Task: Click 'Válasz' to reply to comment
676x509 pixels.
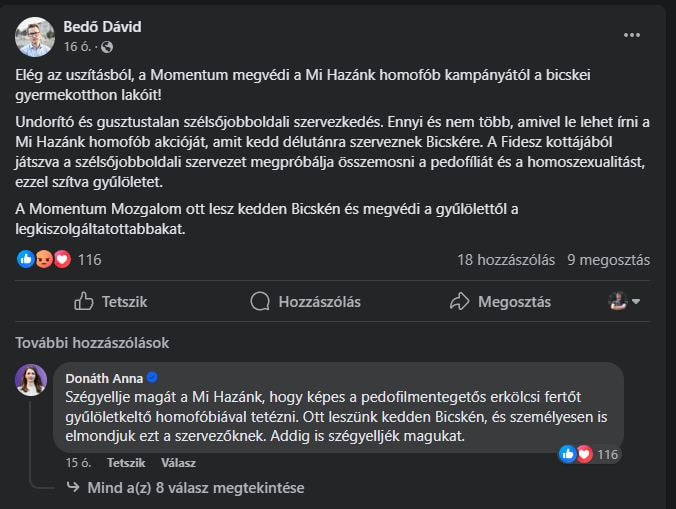Action: click(x=178, y=463)
